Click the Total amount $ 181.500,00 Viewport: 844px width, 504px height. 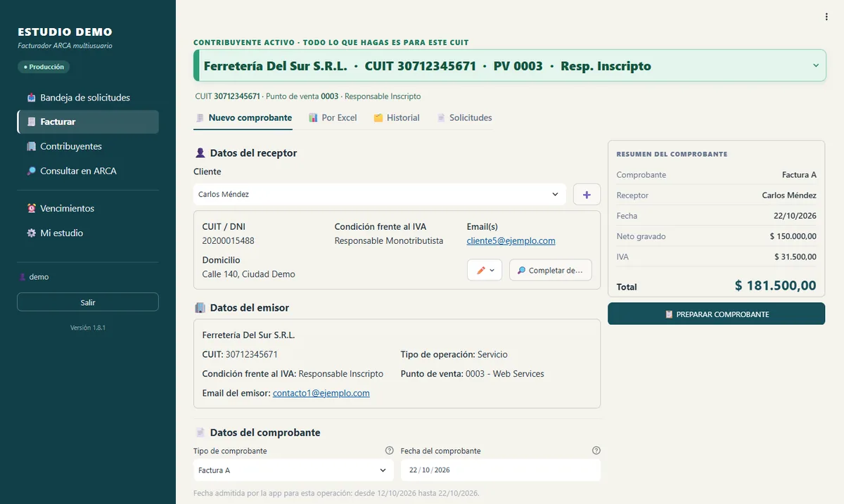click(x=776, y=285)
